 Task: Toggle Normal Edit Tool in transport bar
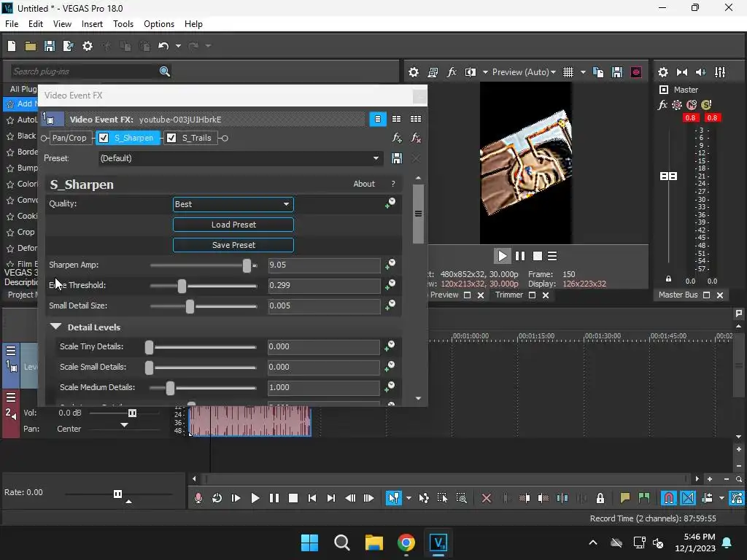click(x=393, y=498)
